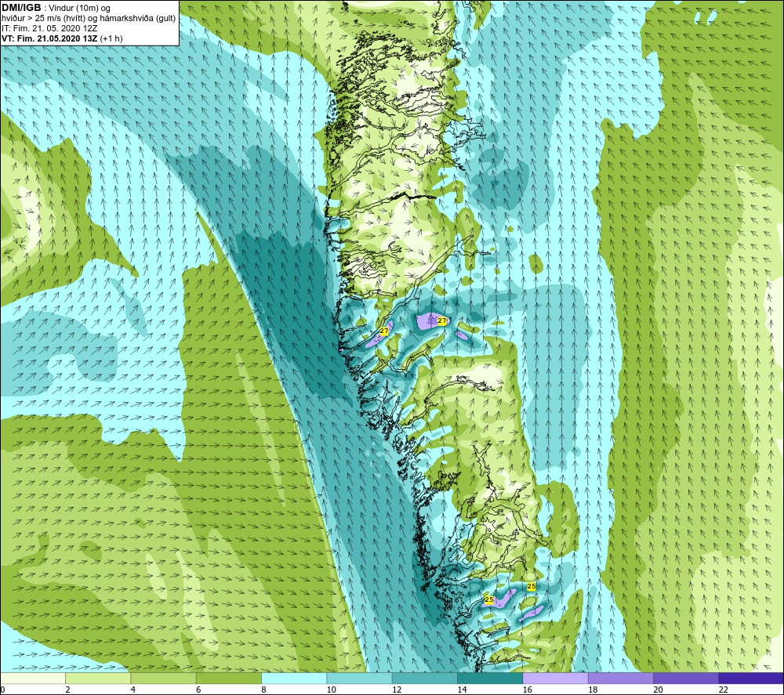Pick the 4–6 m/s green legend swatch
This screenshot has width=784, height=695.
pos(164,678)
